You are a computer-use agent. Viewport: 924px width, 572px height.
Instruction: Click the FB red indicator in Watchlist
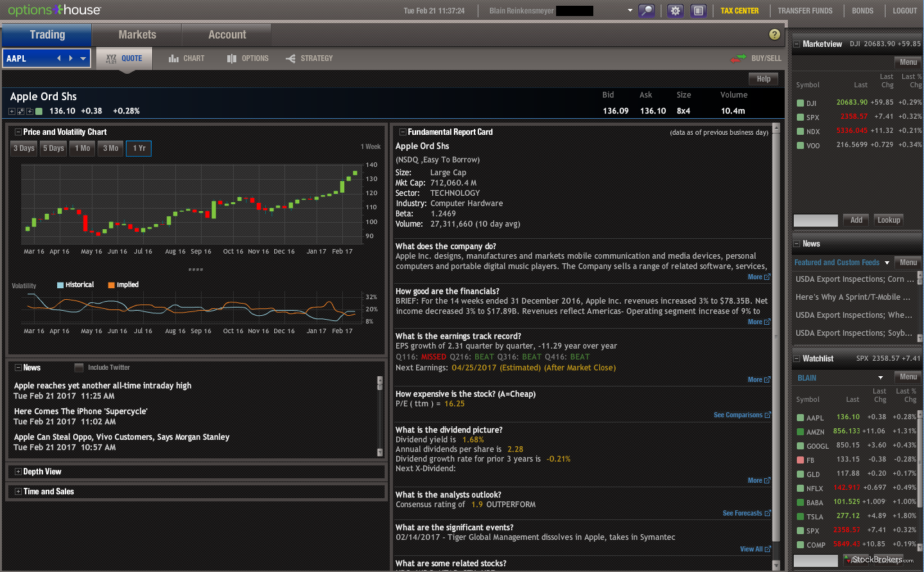(800, 460)
